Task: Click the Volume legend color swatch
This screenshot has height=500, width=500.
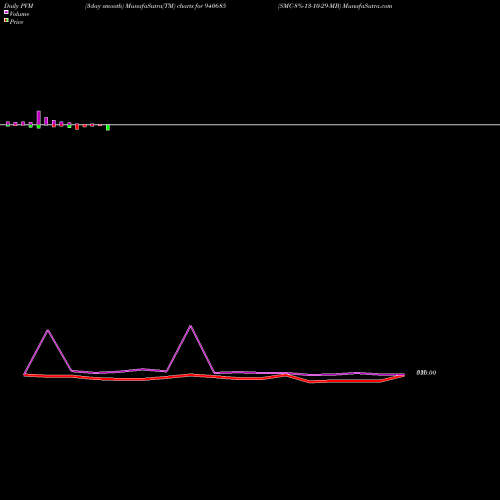Action: [6, 12]
